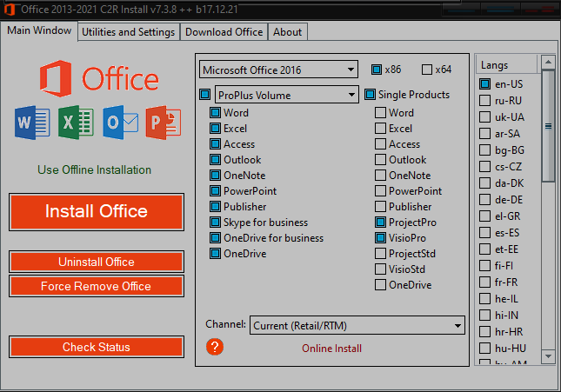Click the Force Remove Office button
This screenshot has height=392, width=561.
[x=97, y=286]
